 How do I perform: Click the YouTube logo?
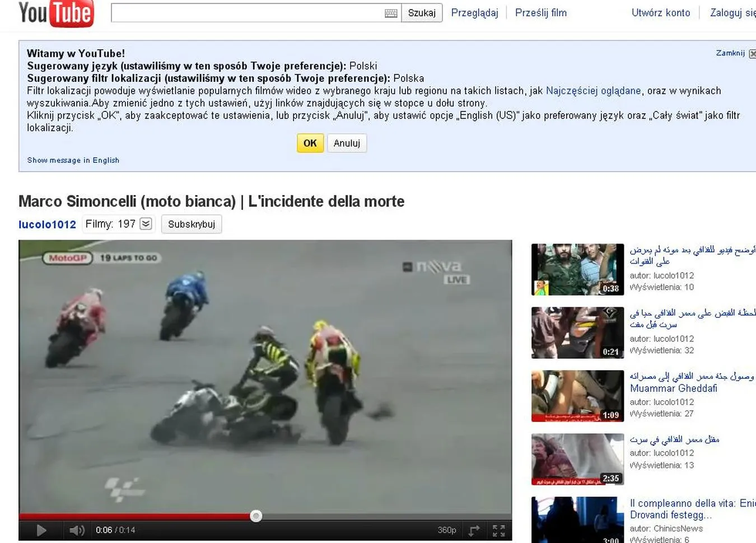[x=56, y=13]
